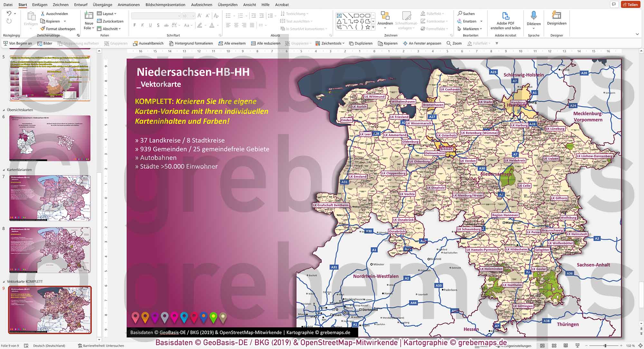The image size is (644, 349).
Task: Switch to slide sorter view icon
Action: tap(554, 345)
